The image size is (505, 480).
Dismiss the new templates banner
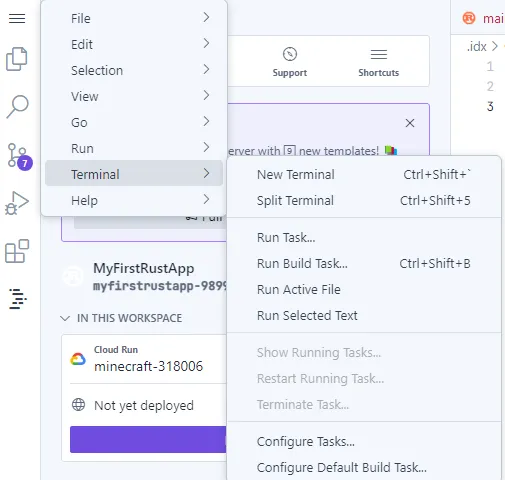(x=410, y=123)
